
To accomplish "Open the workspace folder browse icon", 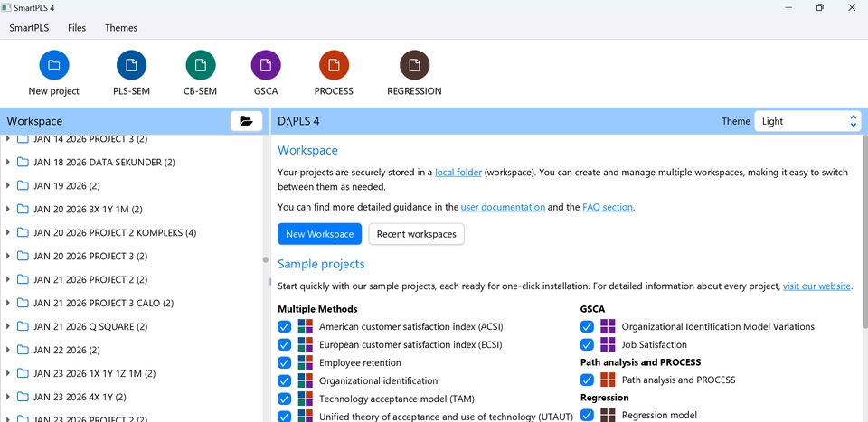I will (x=246, y=121).
